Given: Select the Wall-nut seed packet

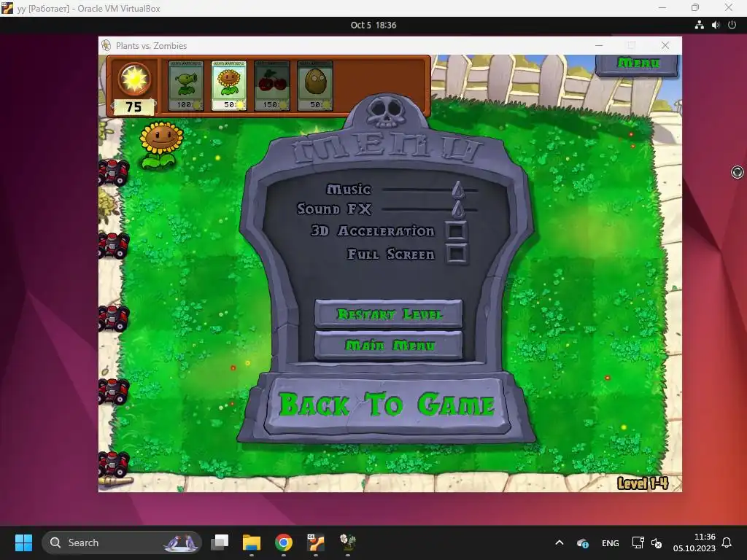Looking at the screenshot, I should [x=315, y=86].
